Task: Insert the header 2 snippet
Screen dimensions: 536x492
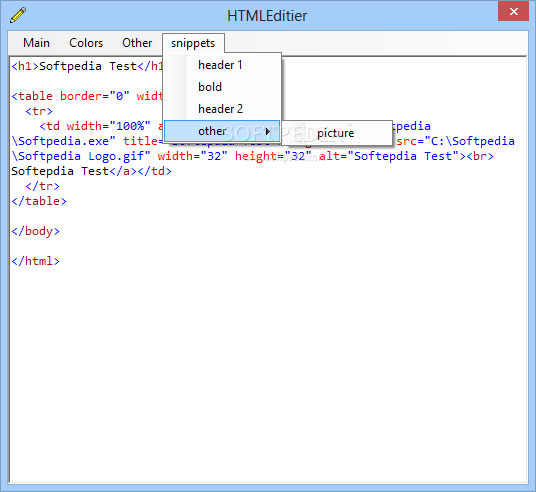Action: coord(222,109)
